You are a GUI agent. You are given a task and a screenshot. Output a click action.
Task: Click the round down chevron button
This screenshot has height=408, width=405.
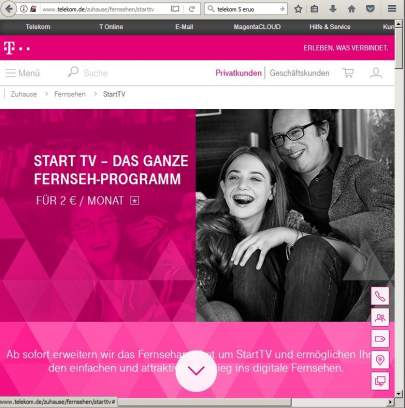coord(196,371)
